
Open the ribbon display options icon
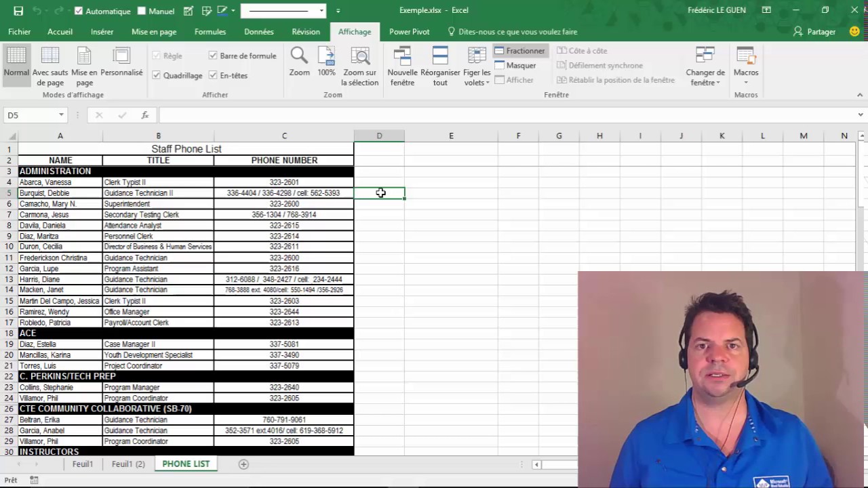[766, 10]
